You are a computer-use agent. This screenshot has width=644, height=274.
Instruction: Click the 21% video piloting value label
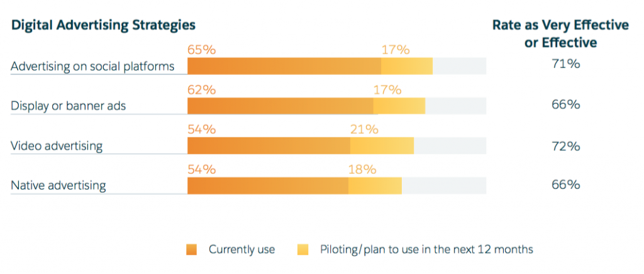coord(364,129)
